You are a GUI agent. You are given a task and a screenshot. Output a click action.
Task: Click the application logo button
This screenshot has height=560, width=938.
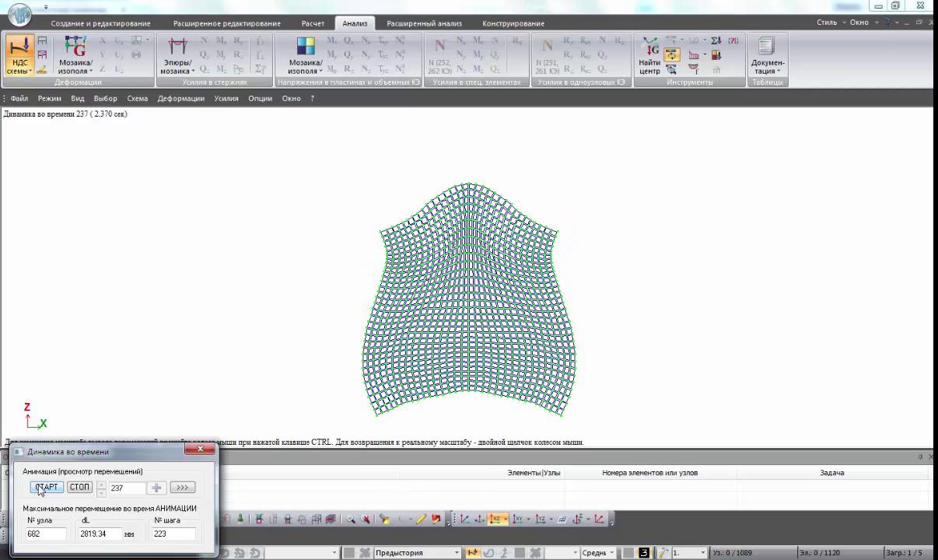(19, 14)
